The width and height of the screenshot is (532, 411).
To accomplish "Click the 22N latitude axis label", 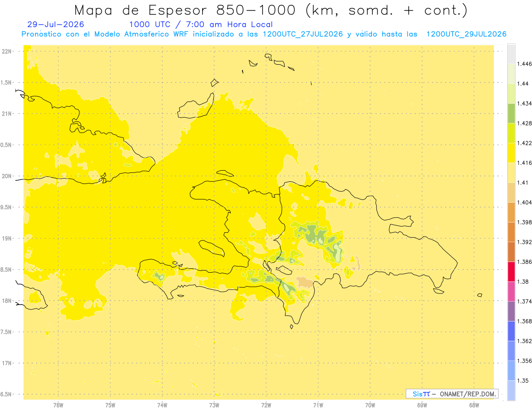I will coord(8,51).
